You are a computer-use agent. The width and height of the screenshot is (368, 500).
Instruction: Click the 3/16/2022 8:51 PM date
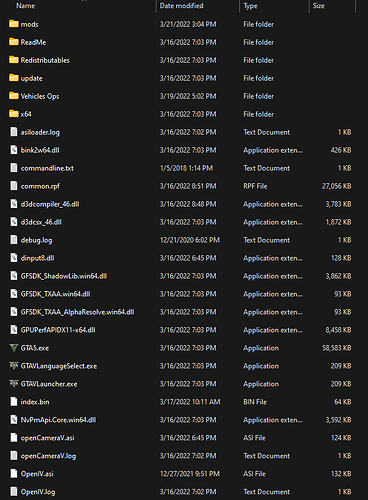click(188, 186)
